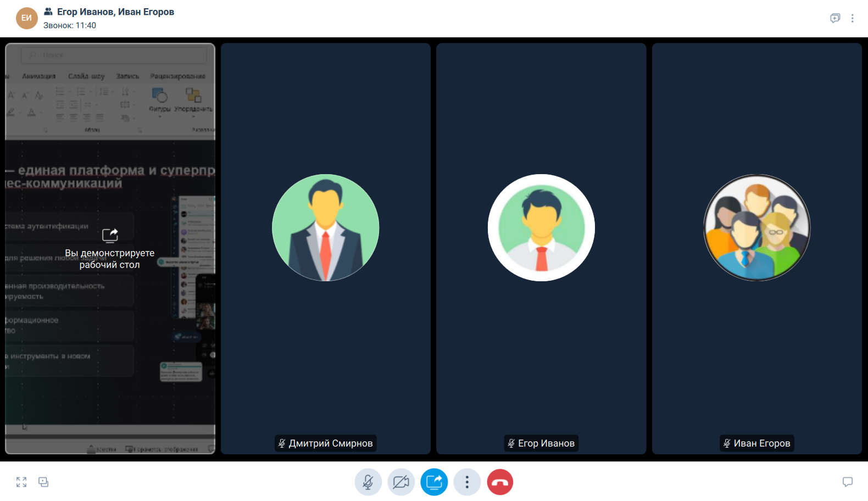Screen dimensions: 868x501
Task: Open the call title Егор Иванов, Иван Егоров
Action: pyautogui.click(x=115, y=12)
